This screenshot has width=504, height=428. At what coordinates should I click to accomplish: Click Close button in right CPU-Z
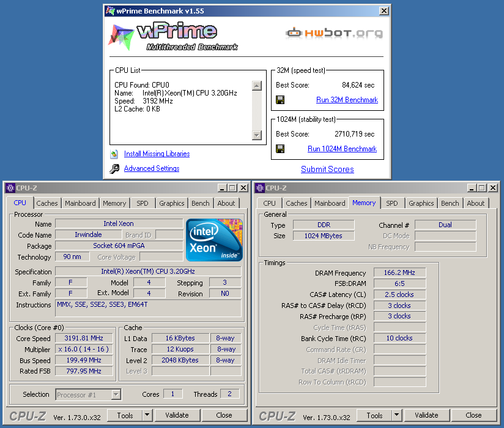click(x=473, y=415)
